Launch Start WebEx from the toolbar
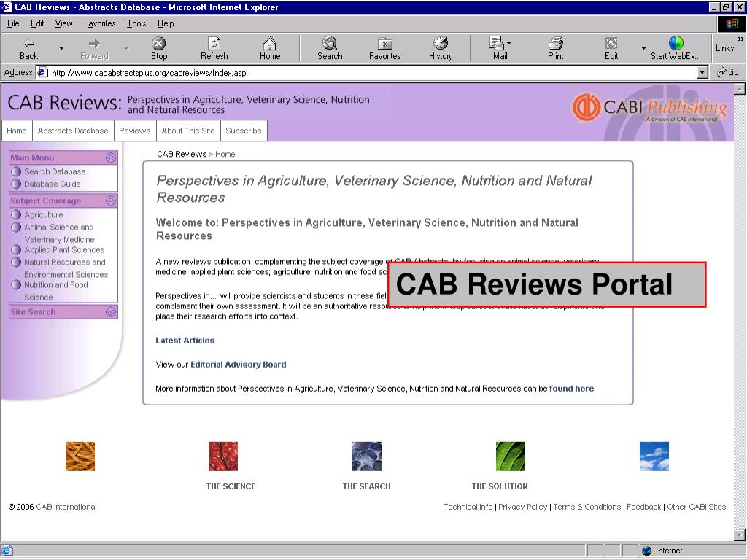This screenshot has height=560, width=747. pos(676,49)
